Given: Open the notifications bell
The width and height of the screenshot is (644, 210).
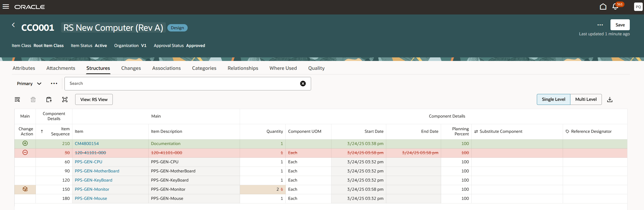Looking at the screenshot, I should pos(615,7).
